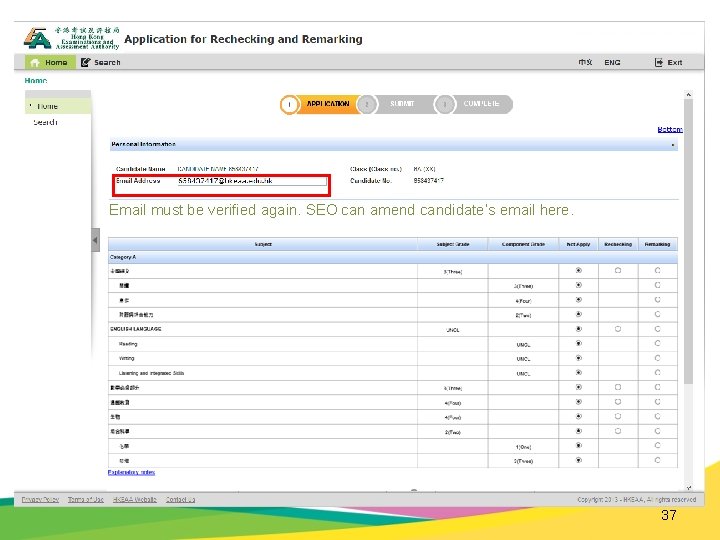The image size is (720, 540).
Task: Click the 1(One) component grade cell
Action: [x=523, y=446]
